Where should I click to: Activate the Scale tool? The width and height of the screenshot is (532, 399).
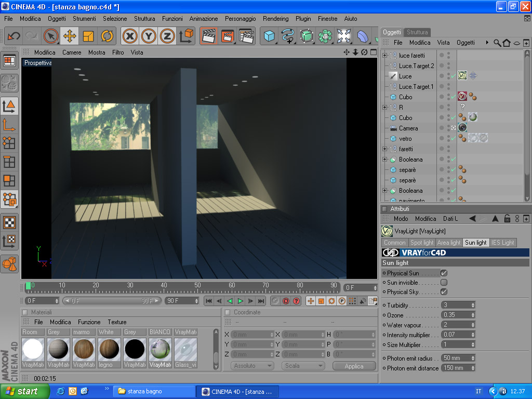[88, 36]
